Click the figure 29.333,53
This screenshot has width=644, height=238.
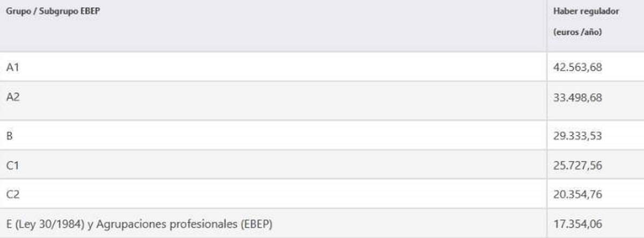point(577,136)
